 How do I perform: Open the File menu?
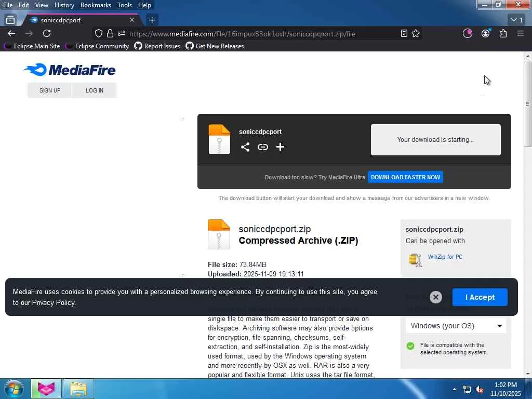[7, 5]
